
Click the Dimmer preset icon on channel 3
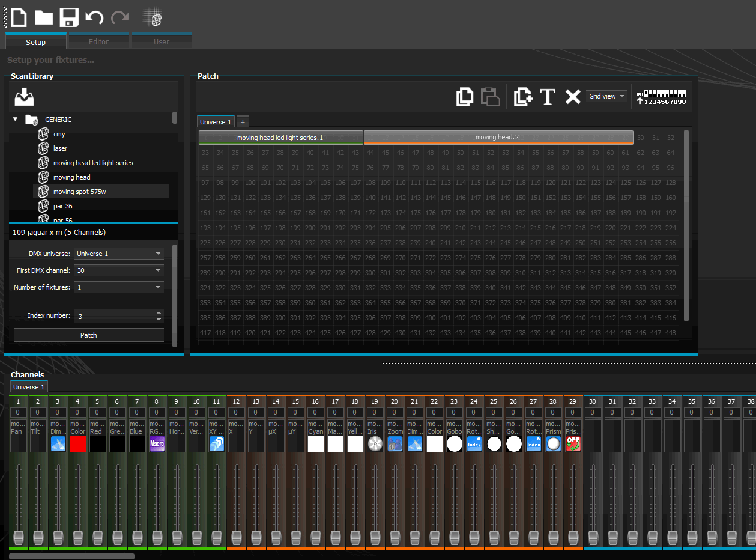click(58, 444)
